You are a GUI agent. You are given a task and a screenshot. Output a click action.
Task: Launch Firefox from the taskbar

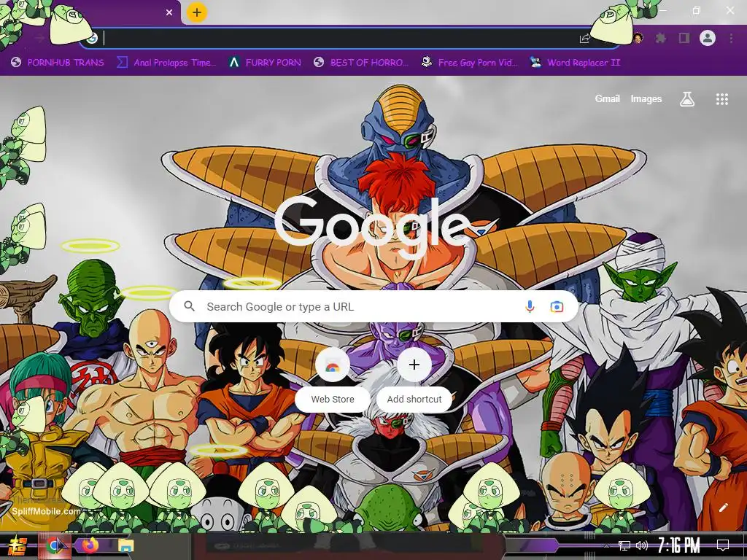point(90,545)
